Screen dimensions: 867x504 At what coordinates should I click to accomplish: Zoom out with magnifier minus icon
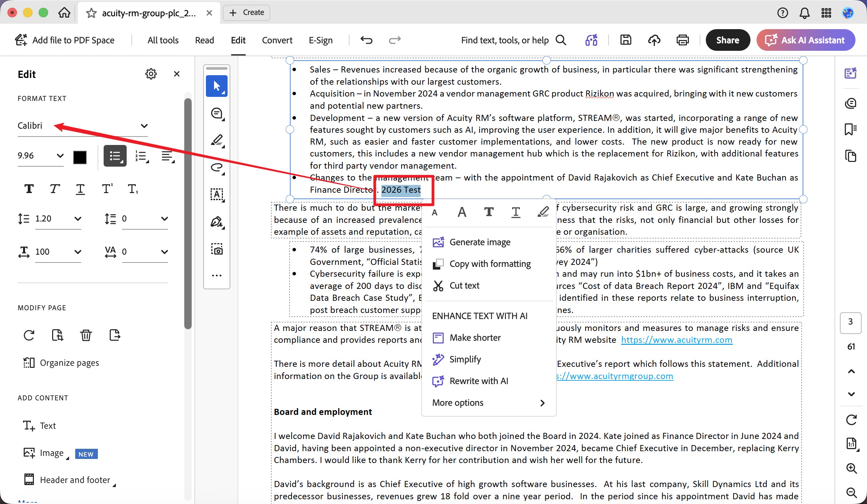tap(851, 492)
